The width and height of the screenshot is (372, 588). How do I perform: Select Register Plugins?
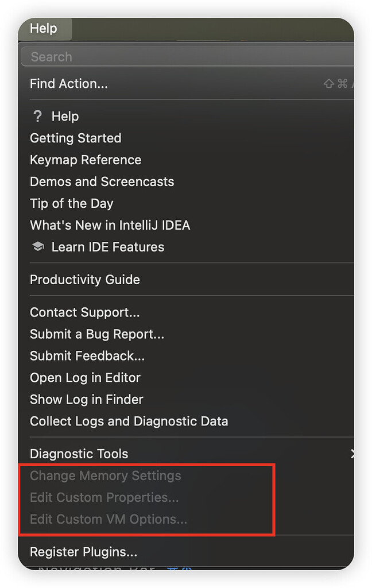(83, 552)
